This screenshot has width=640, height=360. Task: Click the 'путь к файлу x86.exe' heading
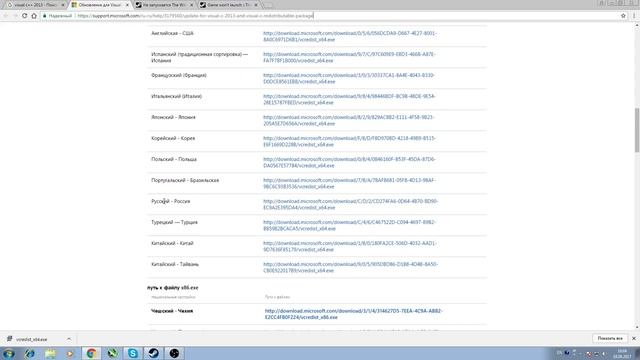[x=173, y=288]
